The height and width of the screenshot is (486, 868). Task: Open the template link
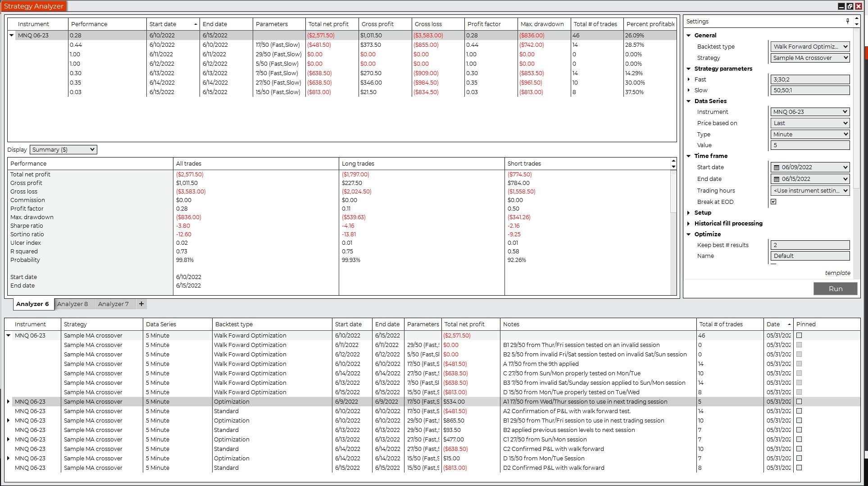pyautogui.click(x=837, y=273)
